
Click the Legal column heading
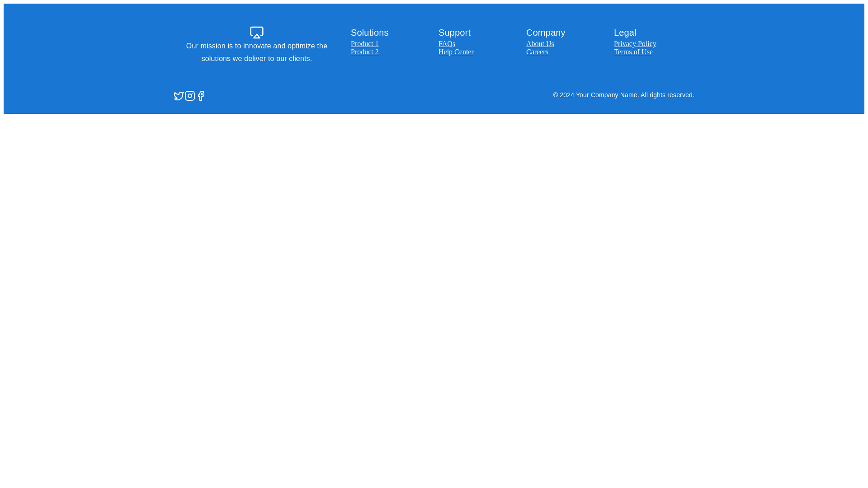click(625, 33)
